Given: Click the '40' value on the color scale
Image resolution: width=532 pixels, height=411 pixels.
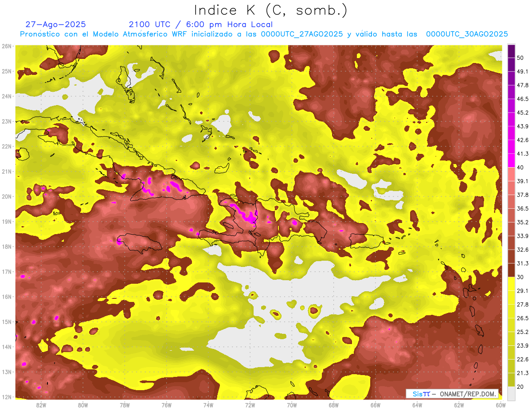Looking at the screenshot, I should (x=520, y=167).
